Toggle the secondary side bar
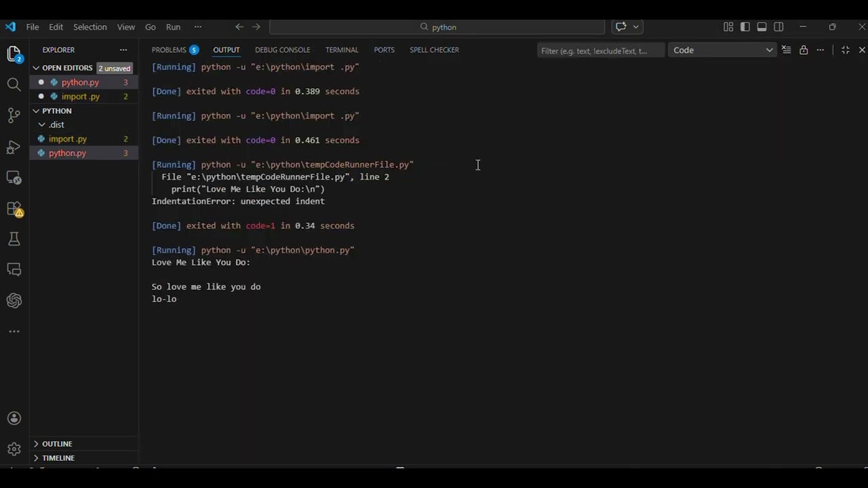Image resolution: width=868 pixels, height=488 pixels. click(778, 27)
